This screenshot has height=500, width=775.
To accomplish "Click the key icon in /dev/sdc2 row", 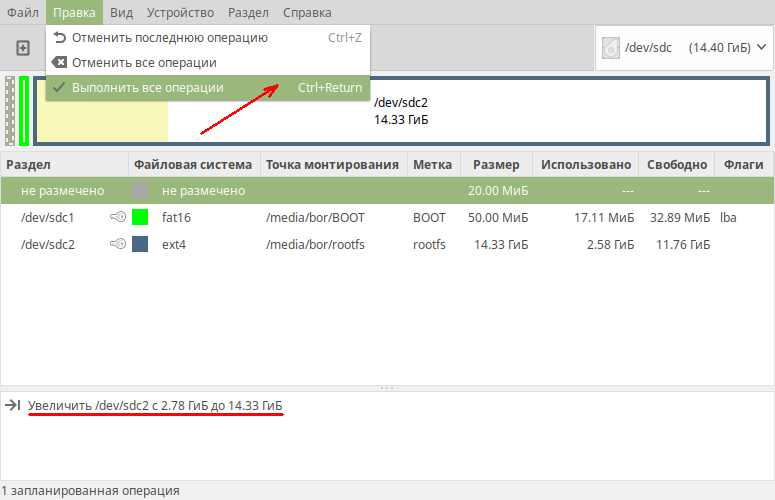I will (118, 244).
